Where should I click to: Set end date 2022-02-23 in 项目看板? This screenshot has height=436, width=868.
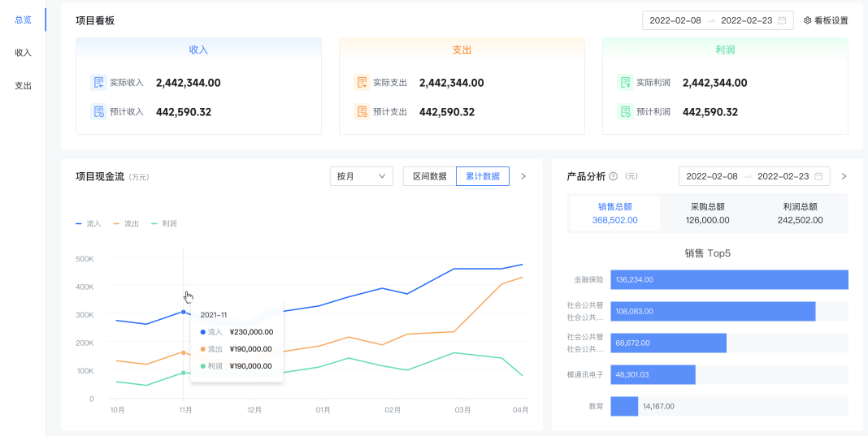(x=747, y=20)
